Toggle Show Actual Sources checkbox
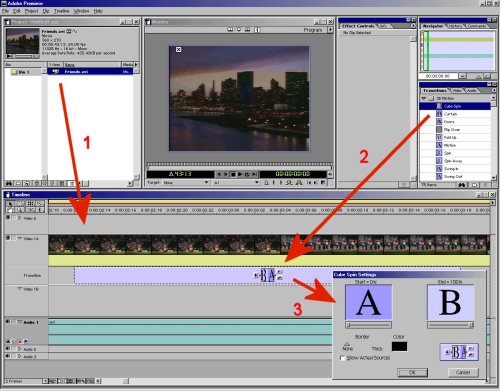500x391 pixels. tap(342, 358)
